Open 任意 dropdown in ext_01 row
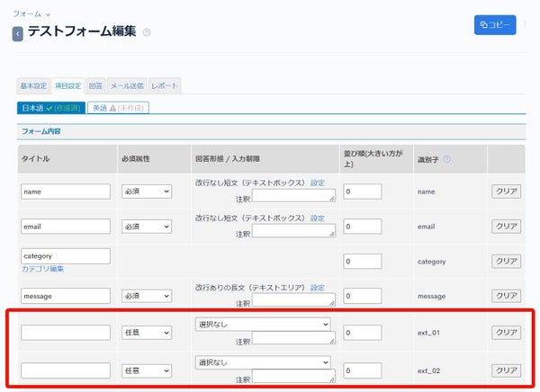 (x=147, y=333)
